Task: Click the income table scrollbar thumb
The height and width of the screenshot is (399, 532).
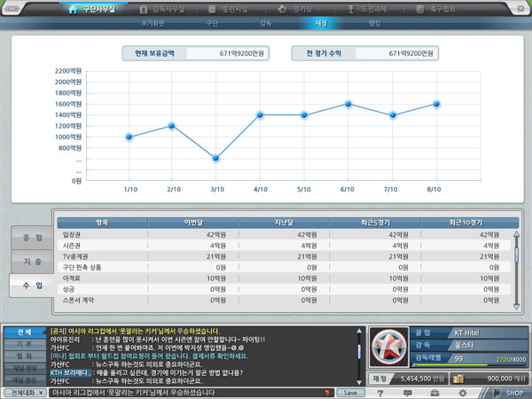Action: [x=516, y=255]
